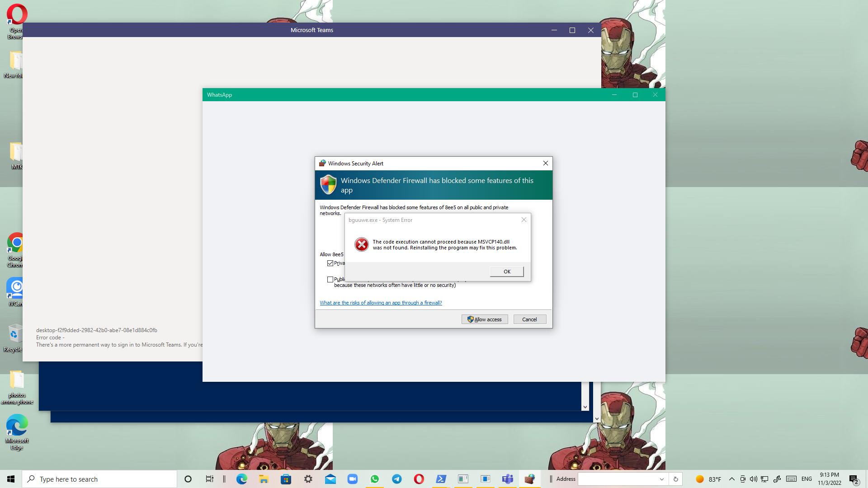Viewport: 868px width, 488px height.
Task: Open the firewall risks help link
Action: tap(381, 303)
